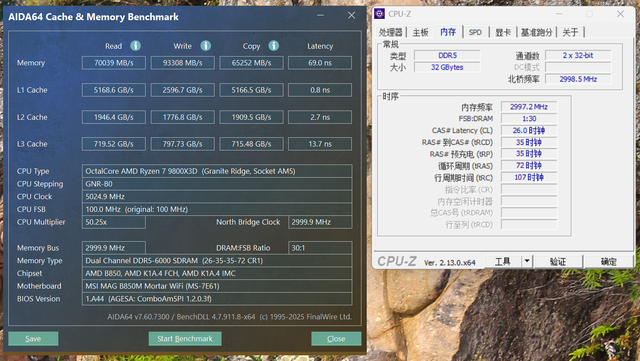This screenshot has width=640, height=361.
Task: Click the CPU-Z FSB:DRAM value 1:30
Action: [x=529, y=118]
